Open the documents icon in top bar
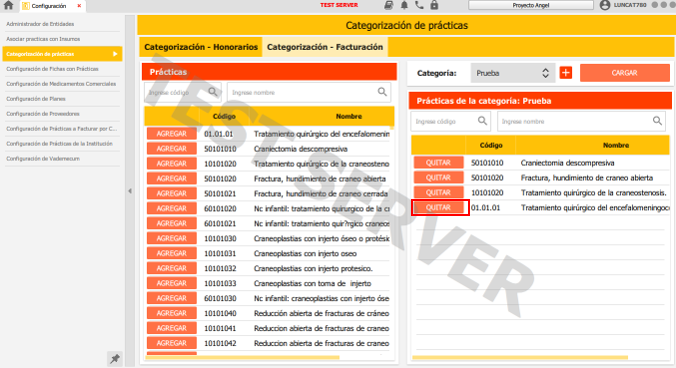This screenshot has height=368, width=676. [x=388, y=5]
